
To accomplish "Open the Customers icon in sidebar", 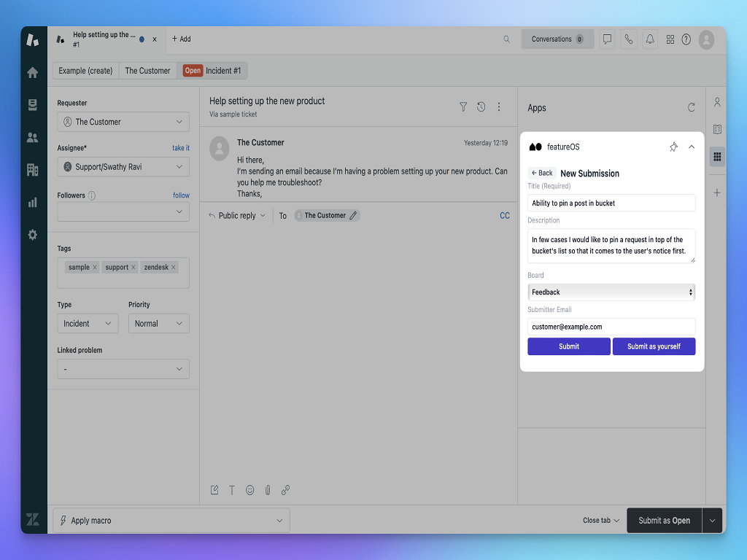I will (32, 137).
